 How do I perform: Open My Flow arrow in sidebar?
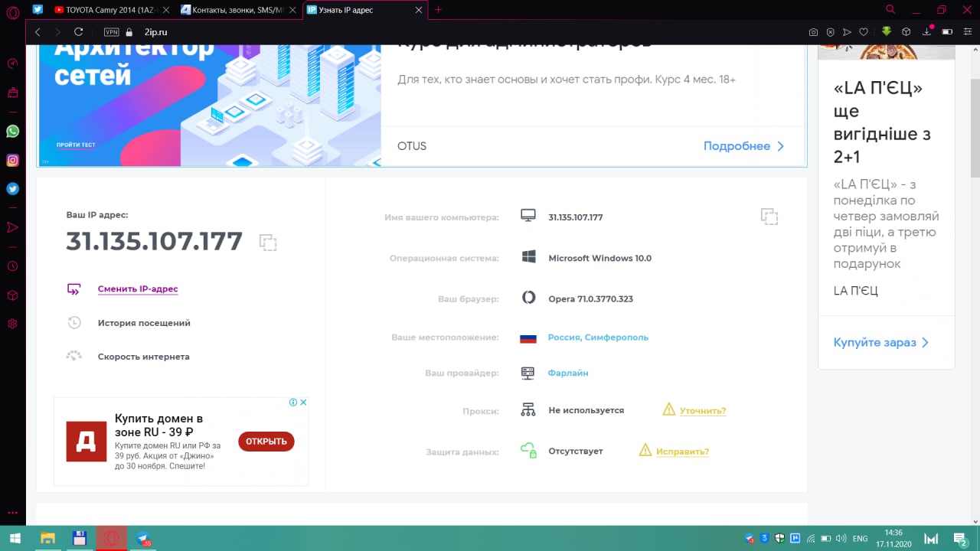[12, 227]
